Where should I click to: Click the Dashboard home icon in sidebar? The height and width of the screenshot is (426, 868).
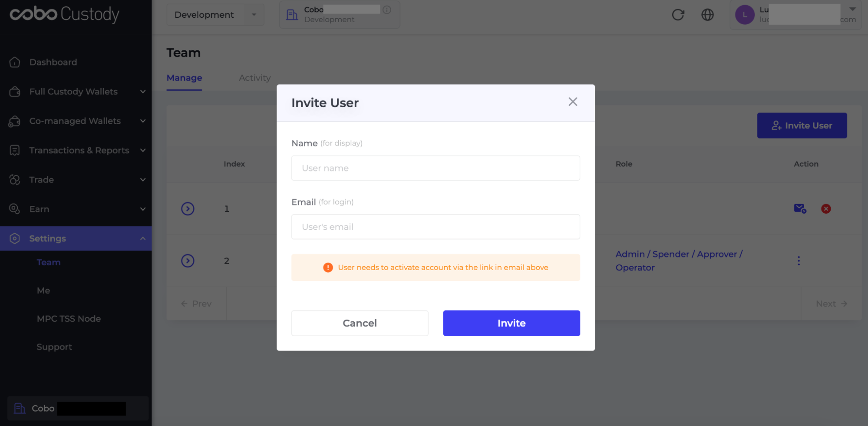pos(15,62)
